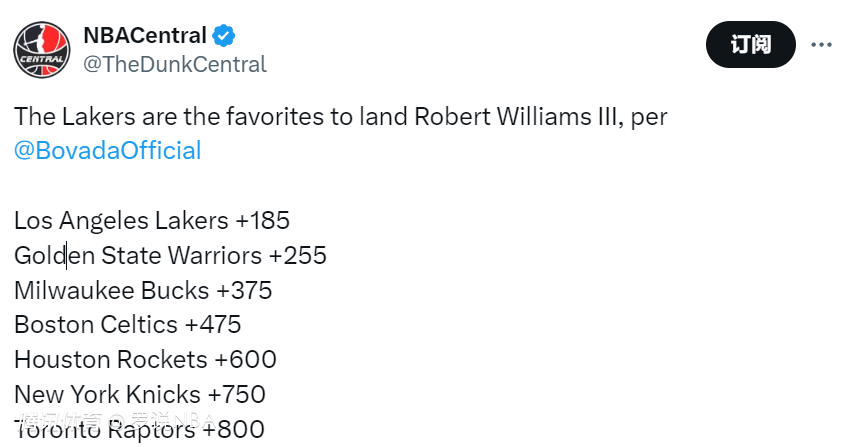Click the Golden State Warriors +255 line
The image size is (844, 447).
(170, 256)
